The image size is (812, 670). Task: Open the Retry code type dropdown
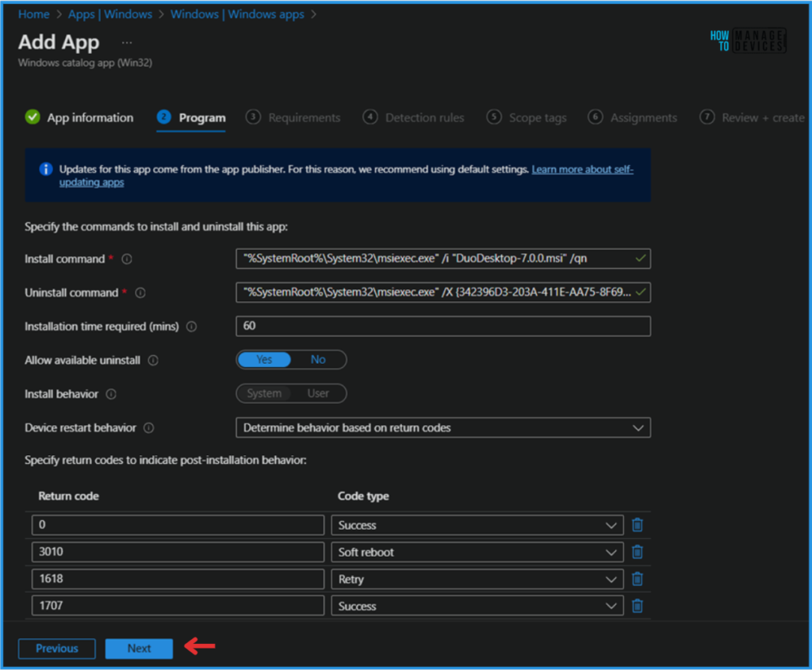point(477,579)
